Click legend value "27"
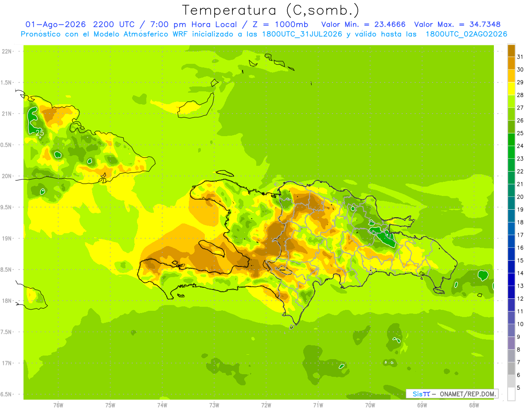532x411 pixels. click(520, 108)
